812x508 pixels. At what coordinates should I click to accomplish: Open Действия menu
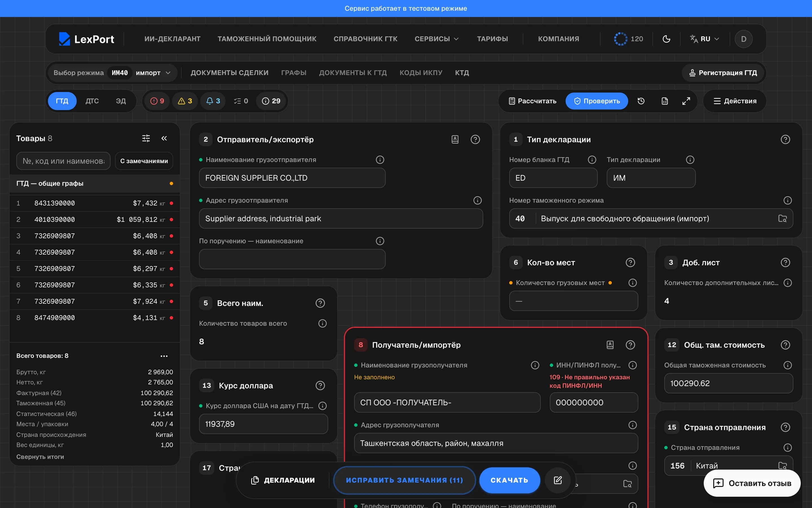(x=735, y=101)
